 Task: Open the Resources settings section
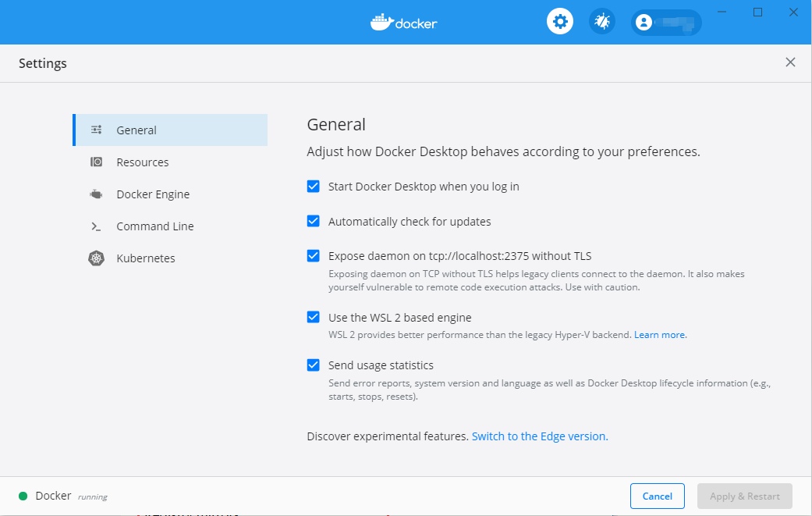[170, 162]
